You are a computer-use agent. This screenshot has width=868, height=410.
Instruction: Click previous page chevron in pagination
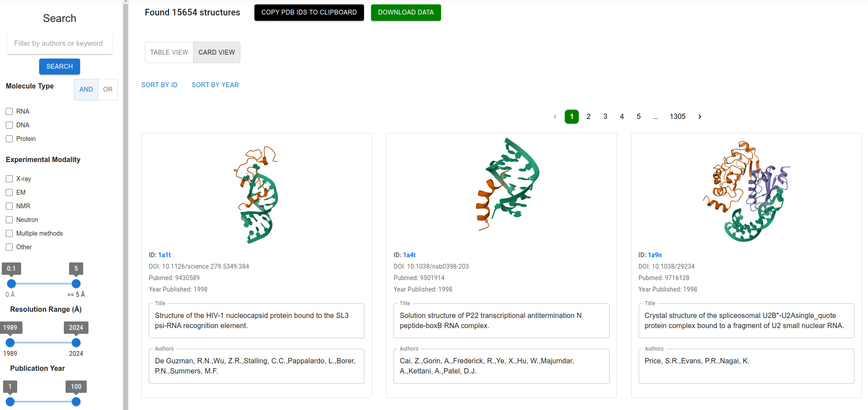(x=555, y=117)
